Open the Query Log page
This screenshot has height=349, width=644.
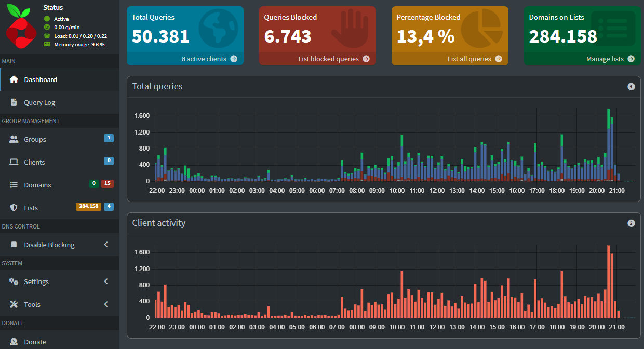click(x=39, y=103)
